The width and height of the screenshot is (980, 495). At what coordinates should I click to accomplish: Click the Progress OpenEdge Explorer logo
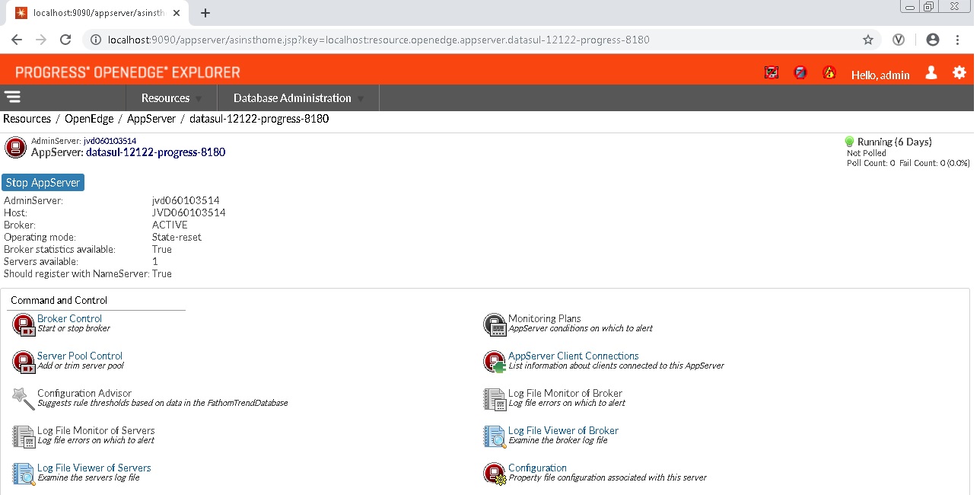click(x=128, y=72)
